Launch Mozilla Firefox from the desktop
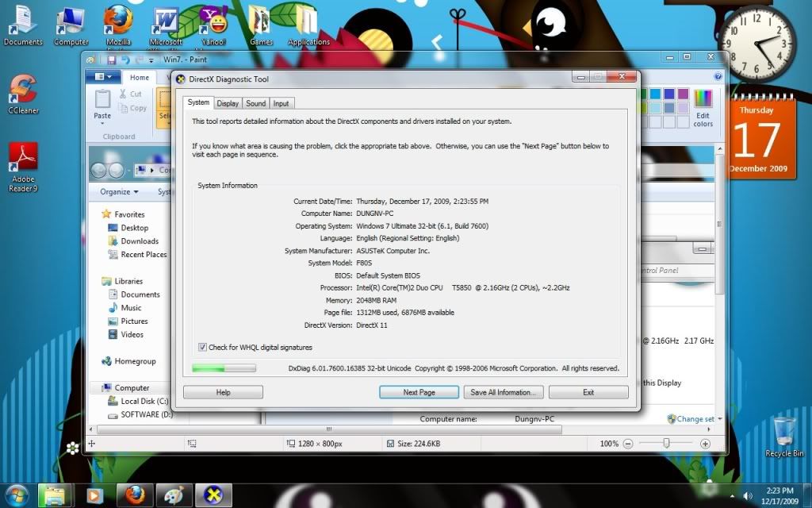The width and height of the screenshot is (812, 508). pyautogui.click(x=118, y=25)
